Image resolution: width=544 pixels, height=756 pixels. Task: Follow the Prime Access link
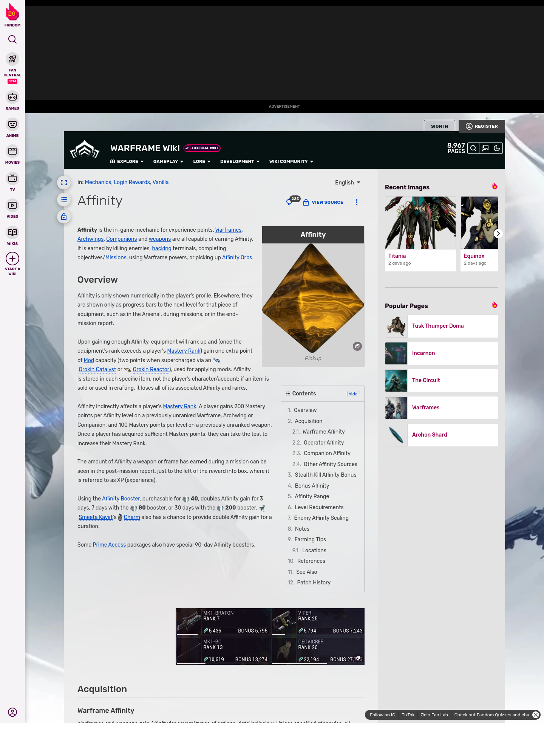[109, 545]
